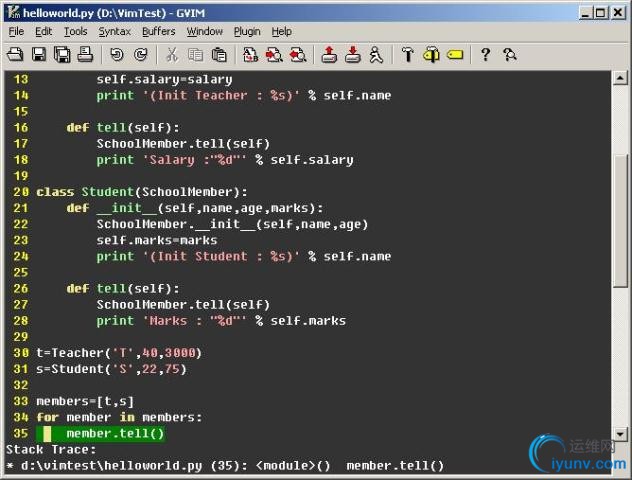632x480 pixels.
Task: Click the vertical scrollbar thumb
Action: pos(620,221)
